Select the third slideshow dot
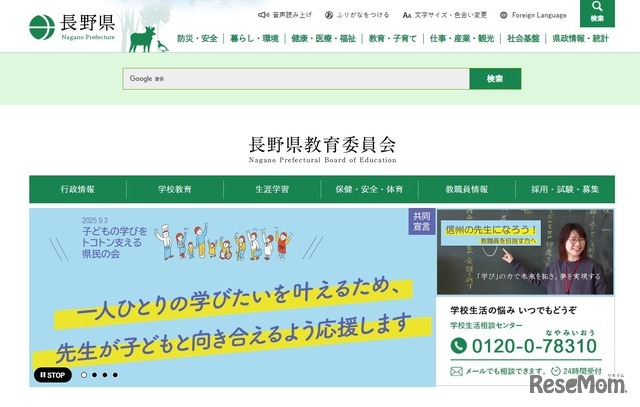This screenshot has height=407, width=640. 105,375
